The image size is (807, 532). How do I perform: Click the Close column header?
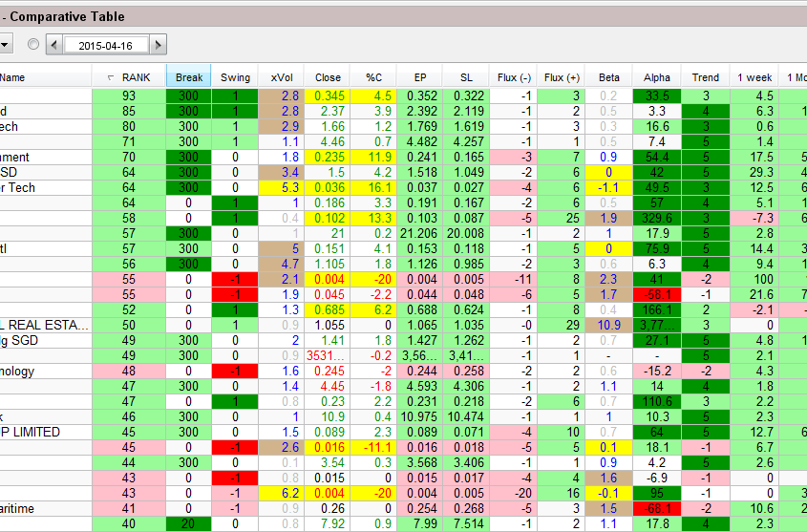point(328,77)
